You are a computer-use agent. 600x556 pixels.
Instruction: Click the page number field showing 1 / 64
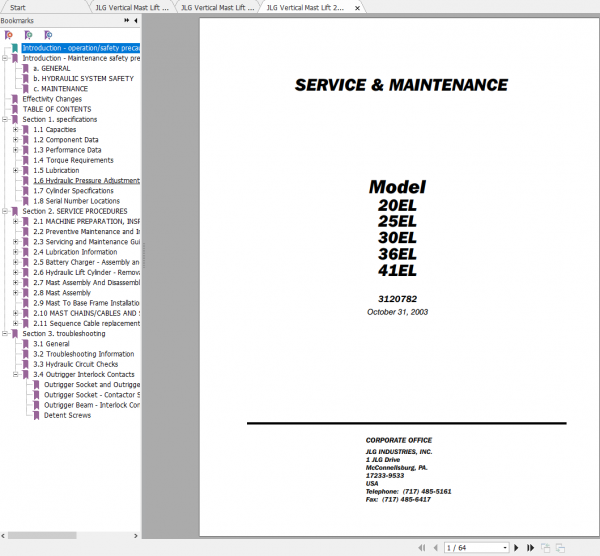474,548
